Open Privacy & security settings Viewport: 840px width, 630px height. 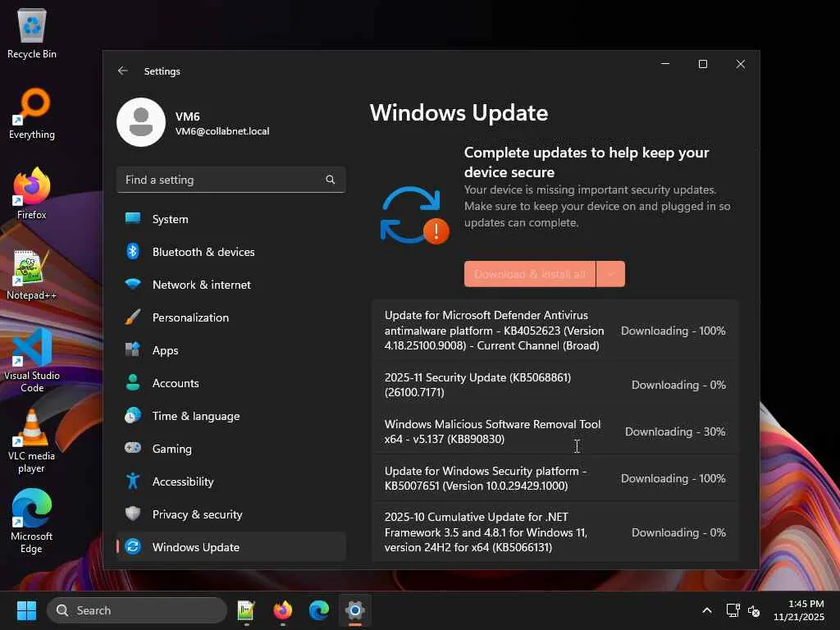point(231,514)
